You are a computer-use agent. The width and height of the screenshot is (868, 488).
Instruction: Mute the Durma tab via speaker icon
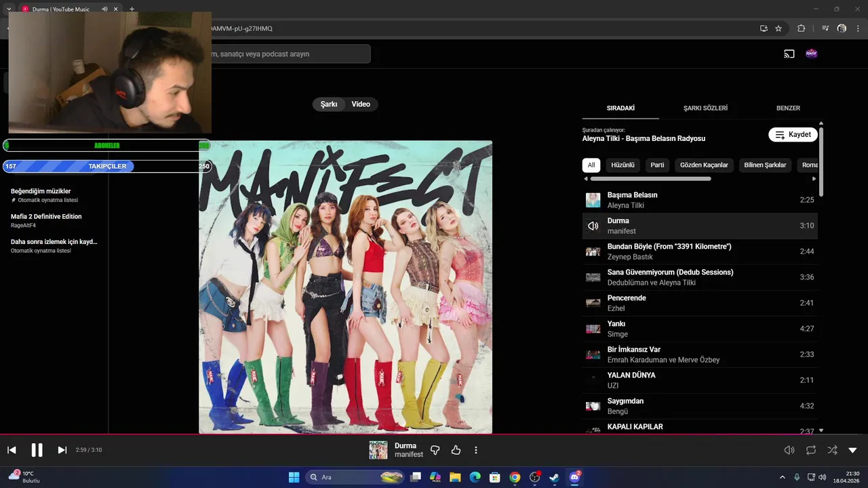tap(104, 9)
